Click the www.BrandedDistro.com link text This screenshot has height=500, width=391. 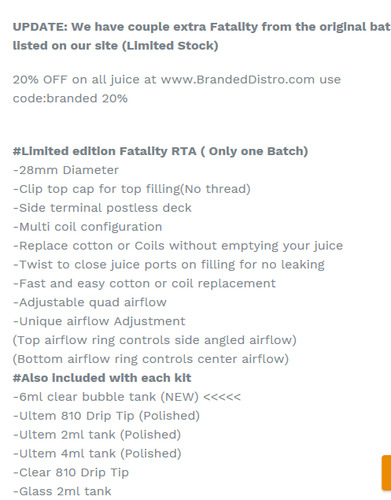[x=238, y=80]
